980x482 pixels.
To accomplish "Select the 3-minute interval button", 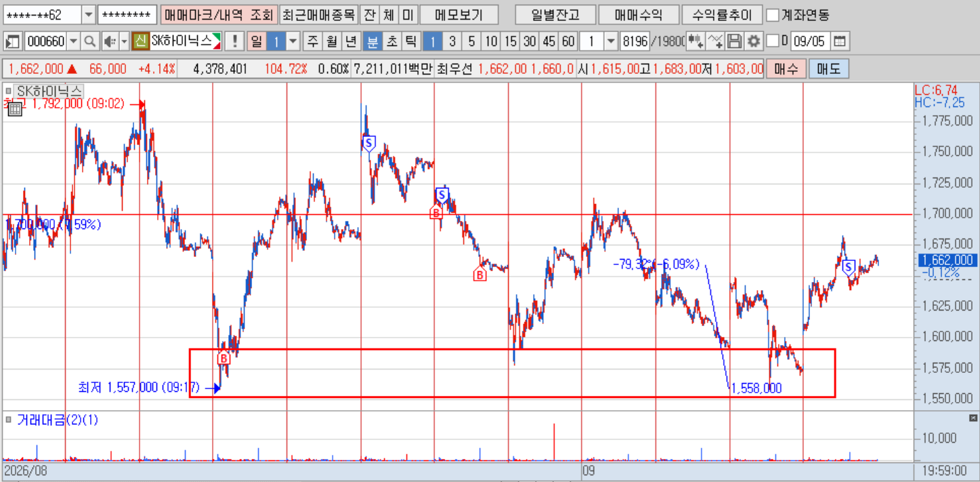I will point(452,41).
